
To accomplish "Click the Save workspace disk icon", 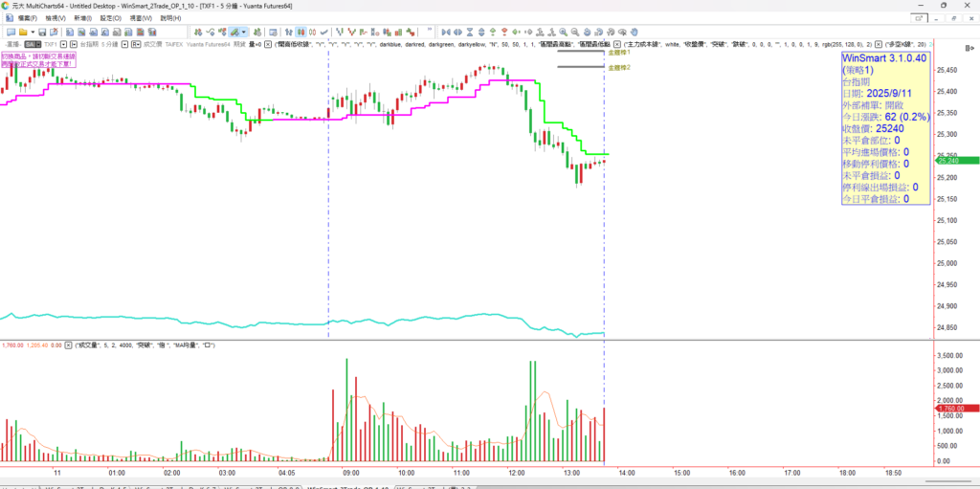I will click(41, 32).
